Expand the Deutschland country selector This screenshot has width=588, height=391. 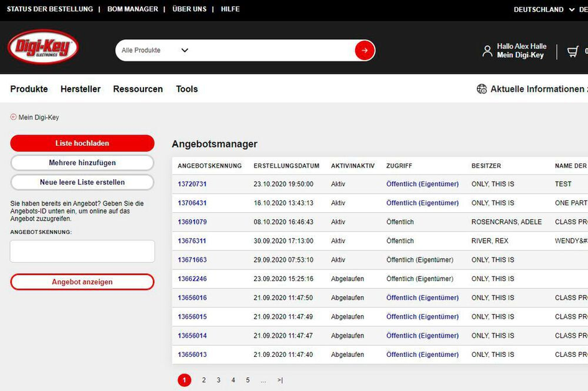pyautogui.click(x=540, y=9)
